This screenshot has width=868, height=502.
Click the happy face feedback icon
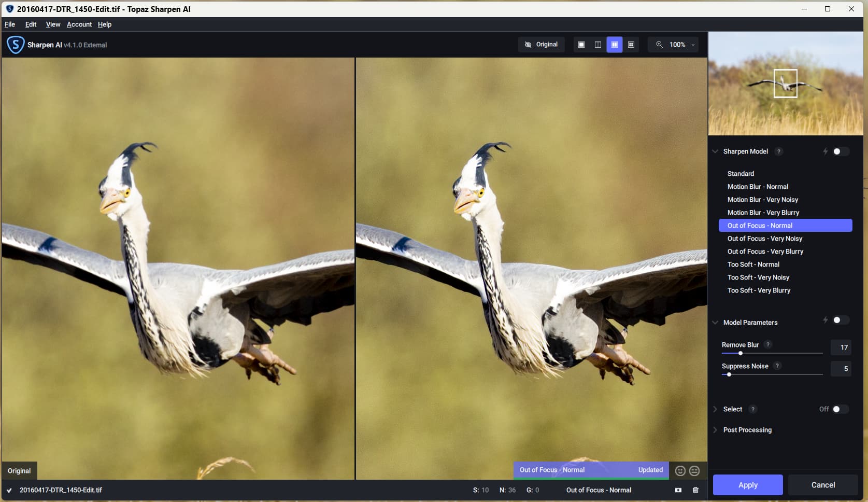[680, 470]
